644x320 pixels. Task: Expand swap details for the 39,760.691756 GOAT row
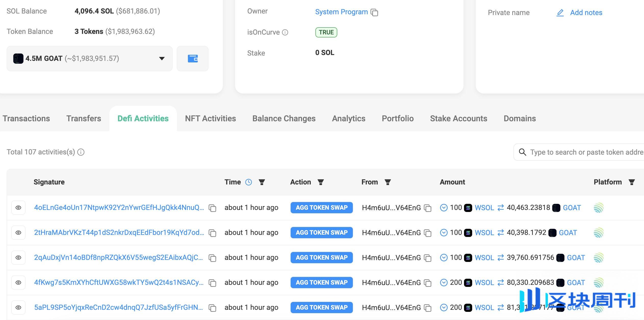click(x=444, y=258)
